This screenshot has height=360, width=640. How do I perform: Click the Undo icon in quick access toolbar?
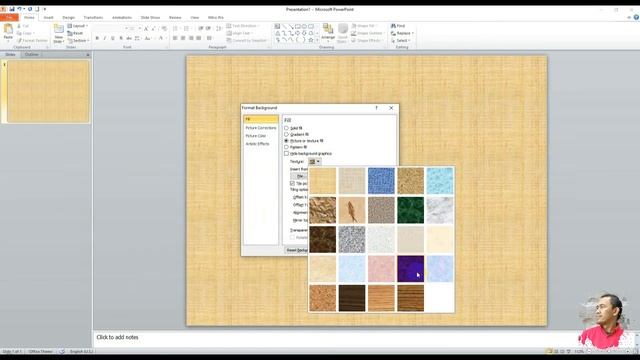(19, 9)
